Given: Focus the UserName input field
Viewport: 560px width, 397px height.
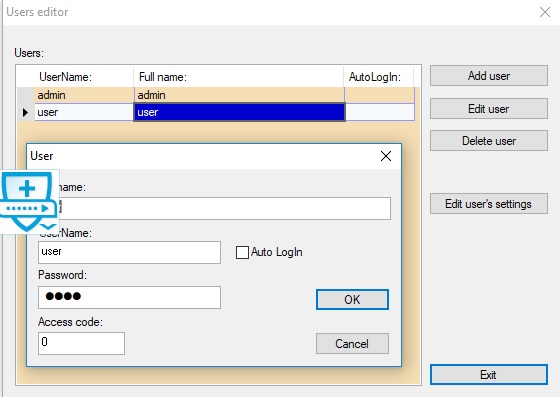Looking at the screenshot, I should [x=129, y=252].
